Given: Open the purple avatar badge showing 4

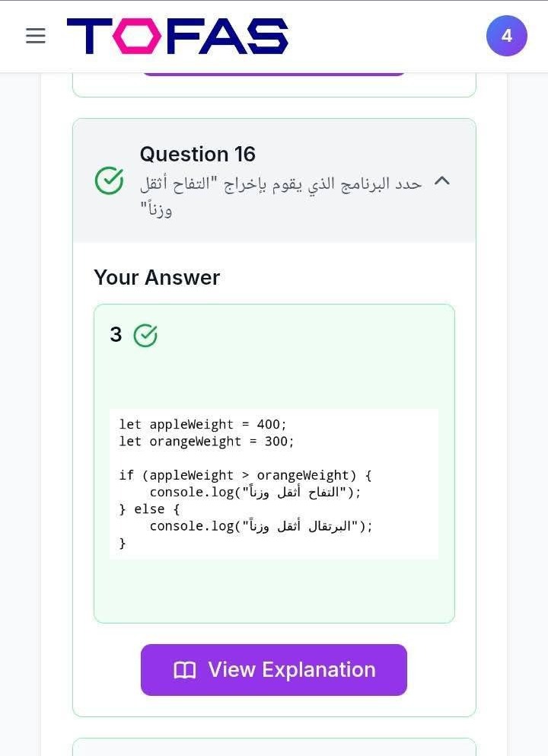Looking at the screenshot, I should tap(506, 36).
